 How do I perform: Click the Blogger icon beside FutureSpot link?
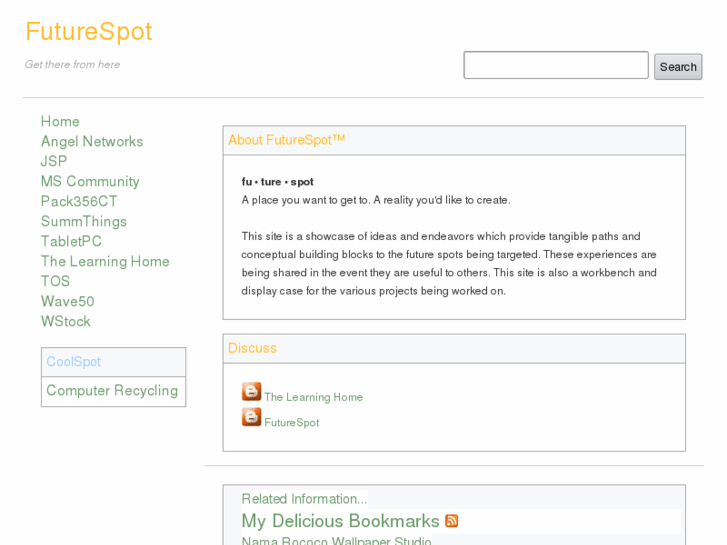point(251,417)
